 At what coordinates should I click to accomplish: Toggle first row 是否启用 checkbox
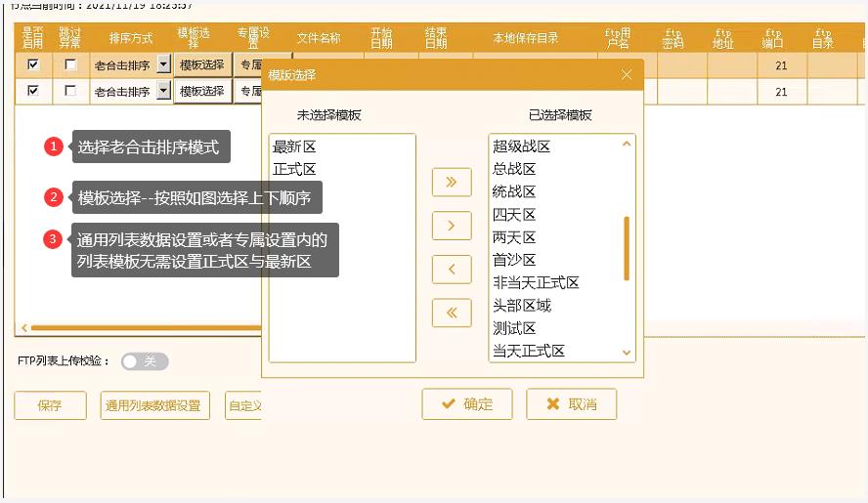[34, 65]
